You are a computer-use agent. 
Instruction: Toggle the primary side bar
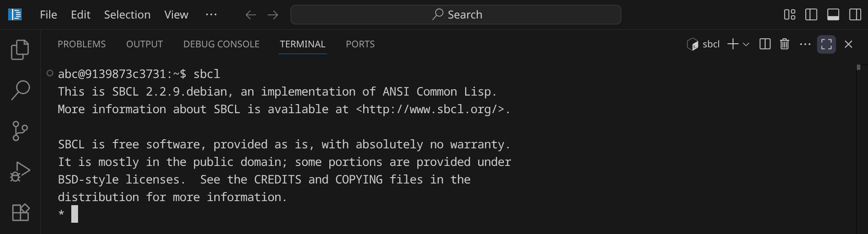point(811,15)
